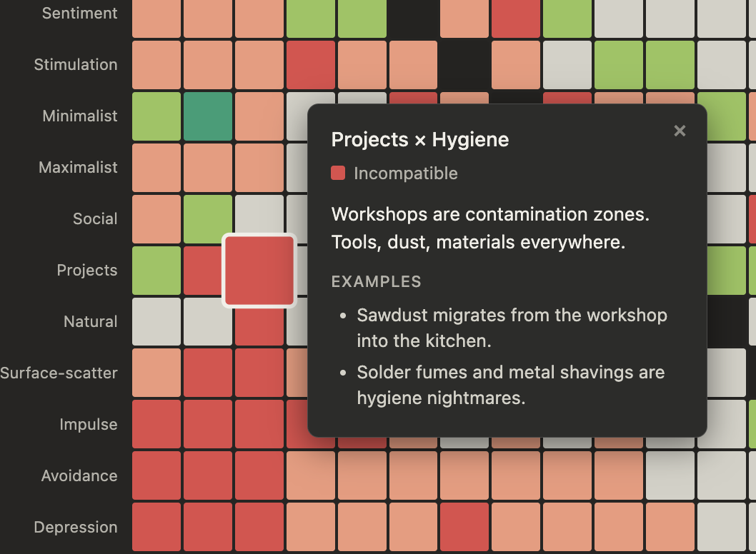Click the first red cell in Depression row
Image resolution: width=756 pixels, height=554 pixels.
pos(156,527)
